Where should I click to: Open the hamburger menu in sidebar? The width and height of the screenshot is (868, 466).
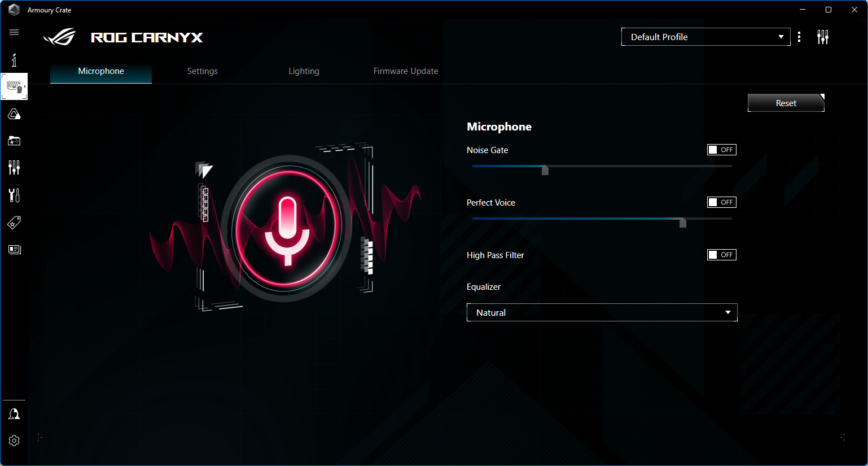coord(14,32)
